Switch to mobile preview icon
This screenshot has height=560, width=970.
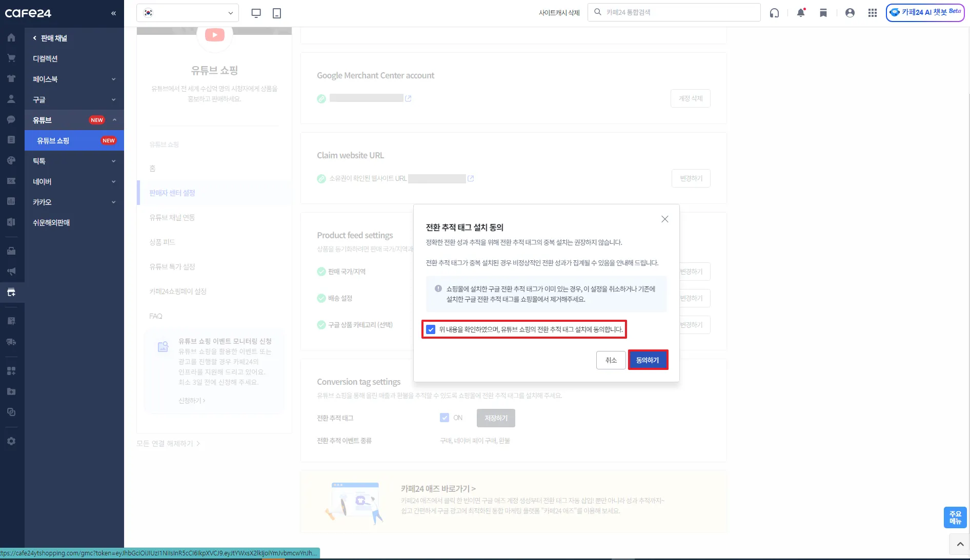(x=277, y=13)
